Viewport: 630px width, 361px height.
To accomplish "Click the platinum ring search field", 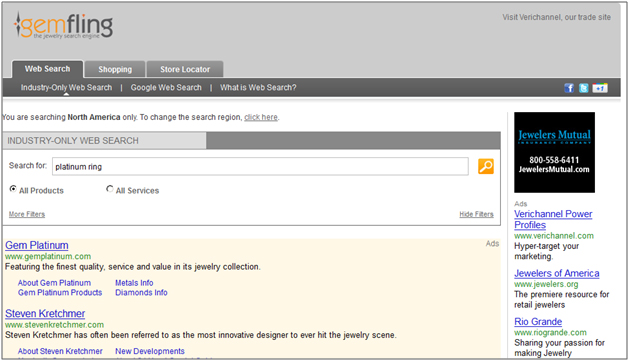I will pyautogui.click(x=260, y=166).
